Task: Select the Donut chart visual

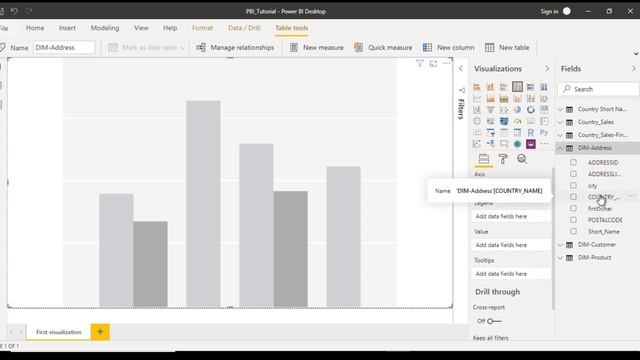Action: tap(531, 110)
